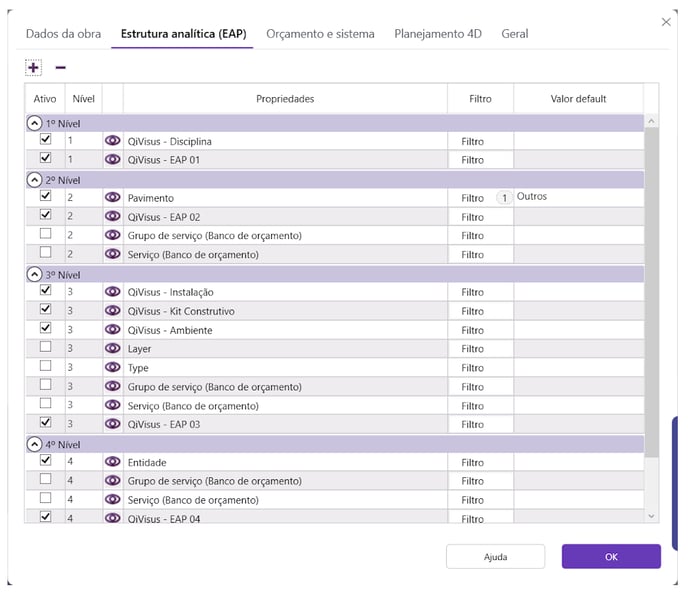The width and height of the screenshot is (688, 594).
Task: Open the Planejamento 4D tab
Action: click(x=437, y=34)
